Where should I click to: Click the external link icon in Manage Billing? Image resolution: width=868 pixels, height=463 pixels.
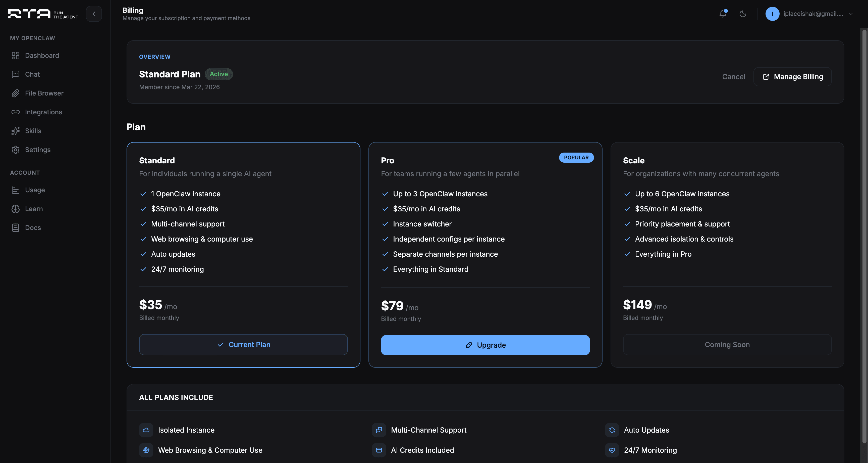[x=766, y=77]
